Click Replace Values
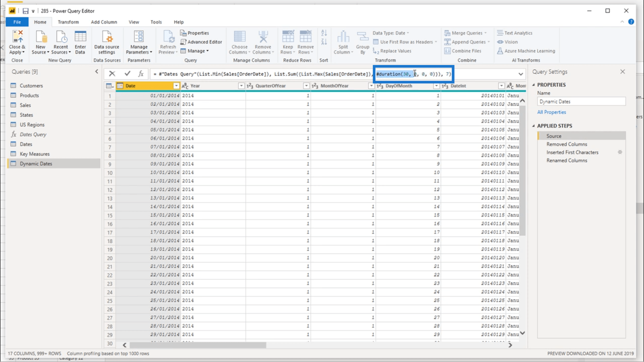 (392, 51)
